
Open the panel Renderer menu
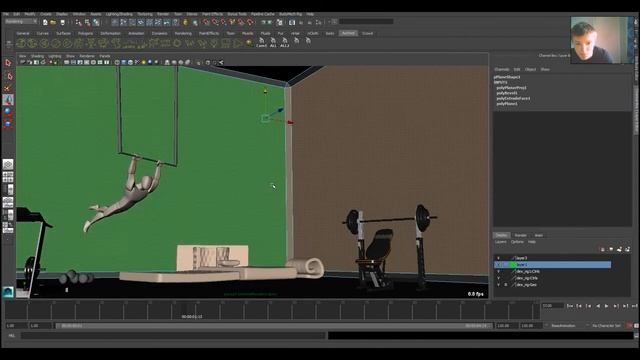click(x=87, y=56)
